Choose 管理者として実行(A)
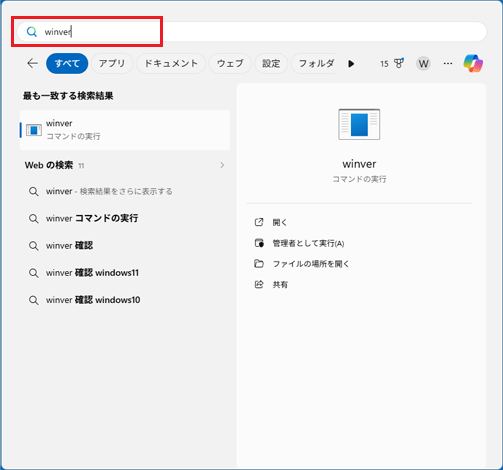 pyautogui.click(x=308, y=243)
